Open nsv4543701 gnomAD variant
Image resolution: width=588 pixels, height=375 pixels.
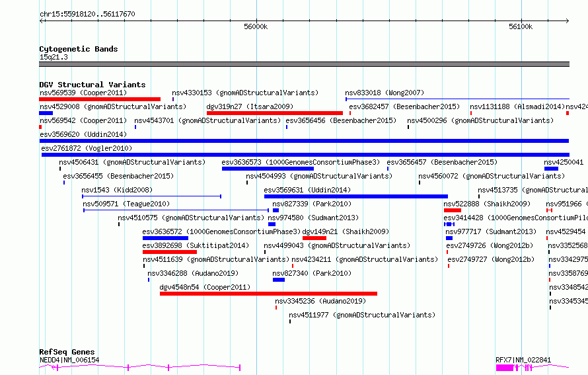coord(207,120)
